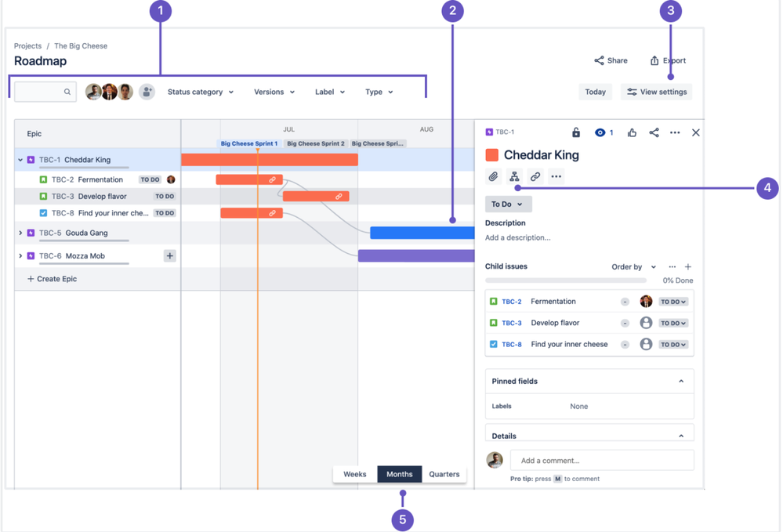Expand the TBC-5 Gouda Gang epic
Viewport: 783px width, 532px height.
coord(20,233)
